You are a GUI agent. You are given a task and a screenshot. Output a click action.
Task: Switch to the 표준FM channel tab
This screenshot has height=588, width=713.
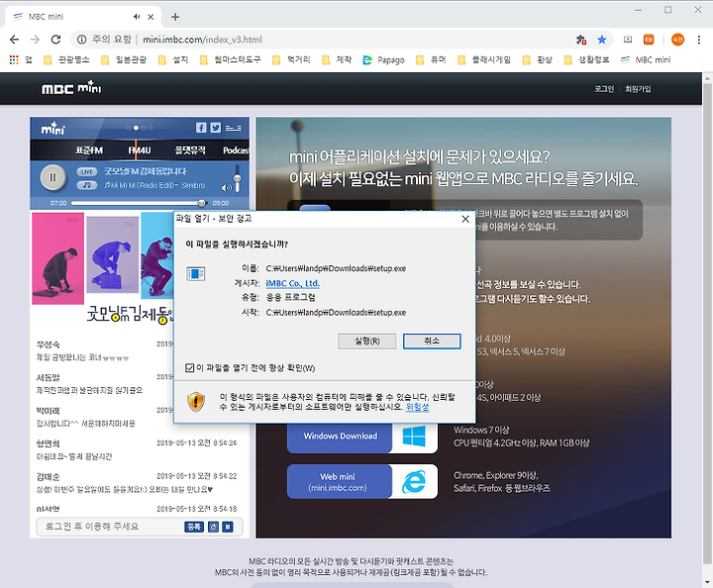tap(89, 149)
